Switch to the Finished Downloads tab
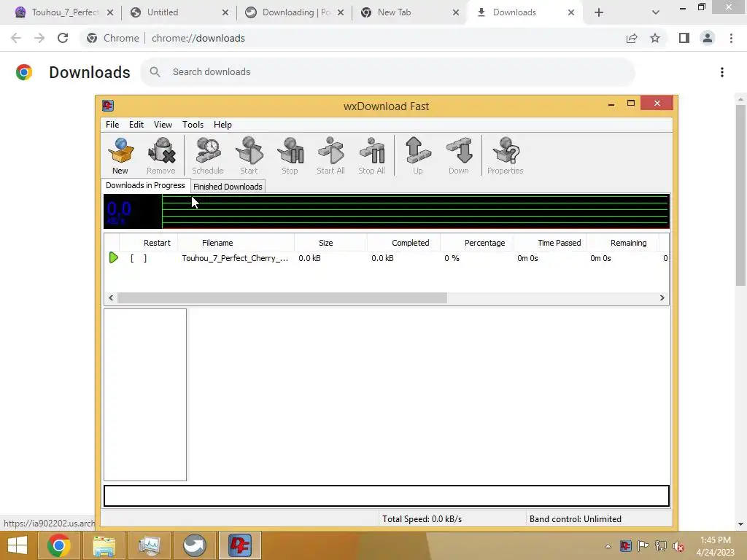Image resolution: width=747 pixels, height=560 pixels. click(x=228, y=187)
